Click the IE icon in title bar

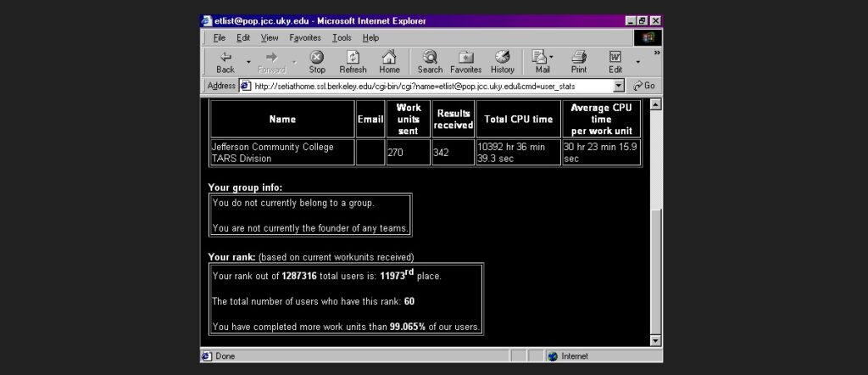(207, 21)
